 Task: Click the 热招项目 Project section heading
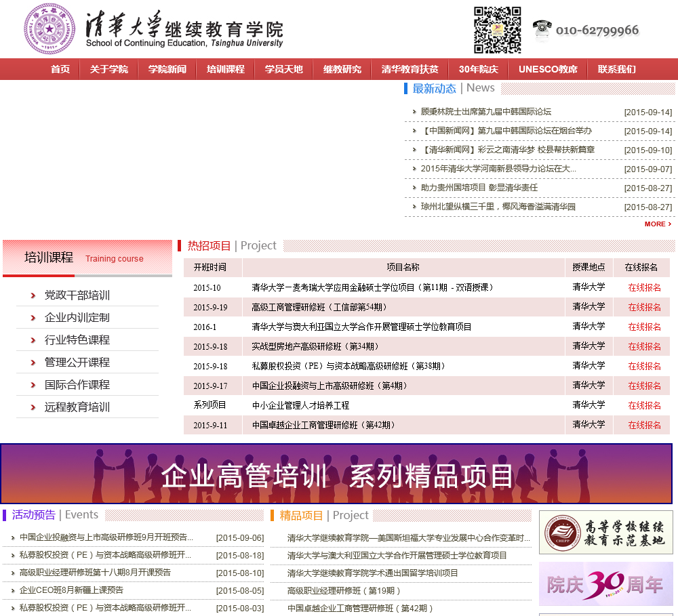231,245
